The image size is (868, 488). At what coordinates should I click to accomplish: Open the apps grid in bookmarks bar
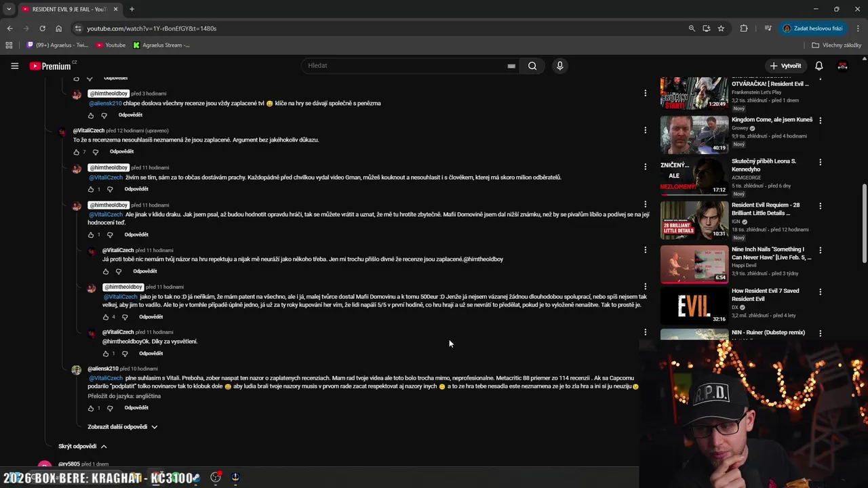9,45
